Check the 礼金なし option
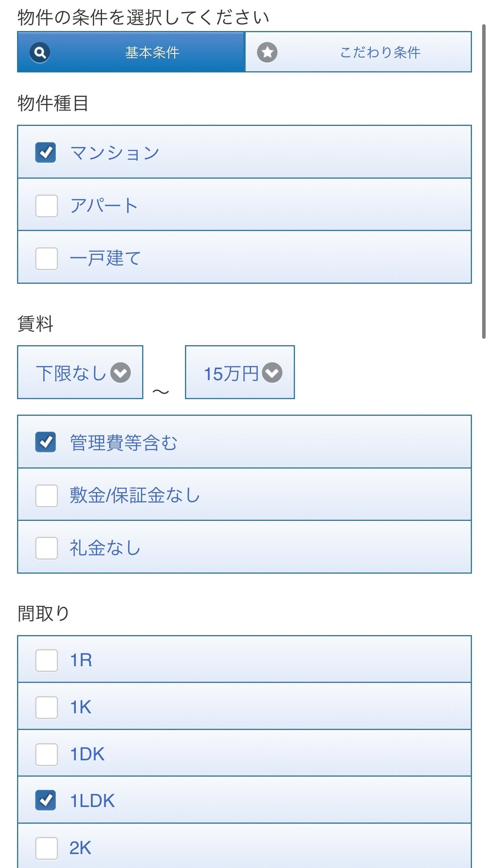Viewport: 489px width, 868px height. 46,549
